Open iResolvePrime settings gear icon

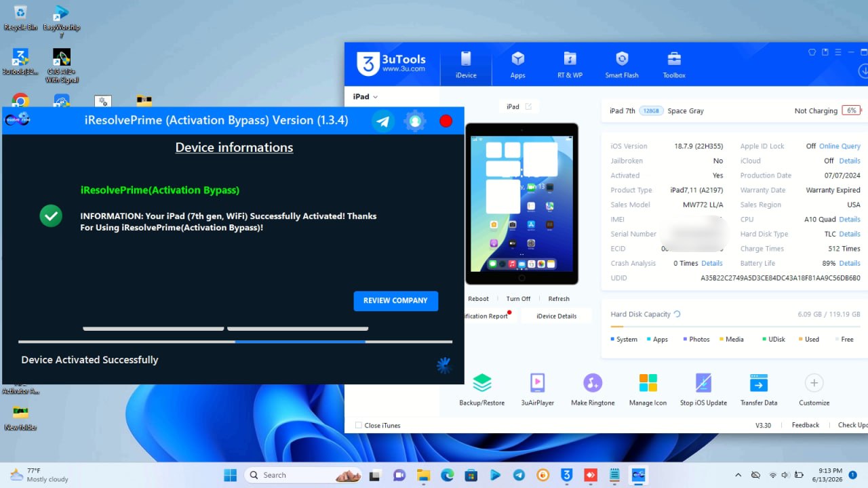pyautogui.click(x=415, y=121)
